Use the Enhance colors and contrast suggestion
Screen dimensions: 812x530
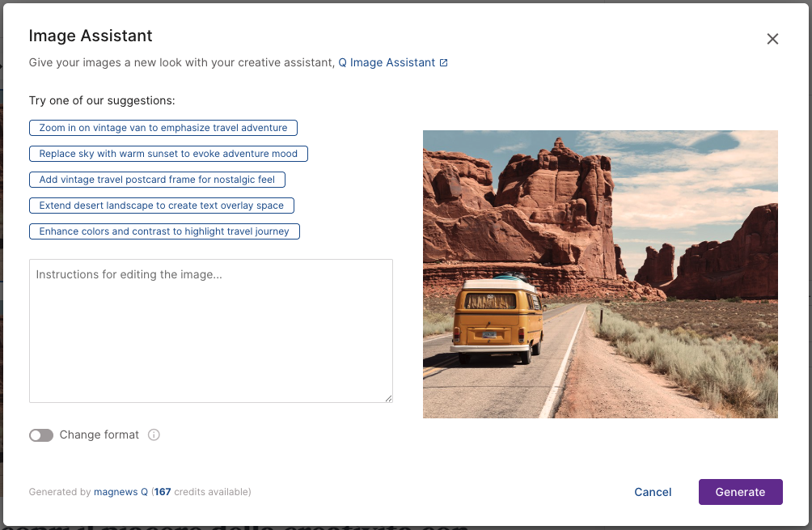click(x=164, y=231)
